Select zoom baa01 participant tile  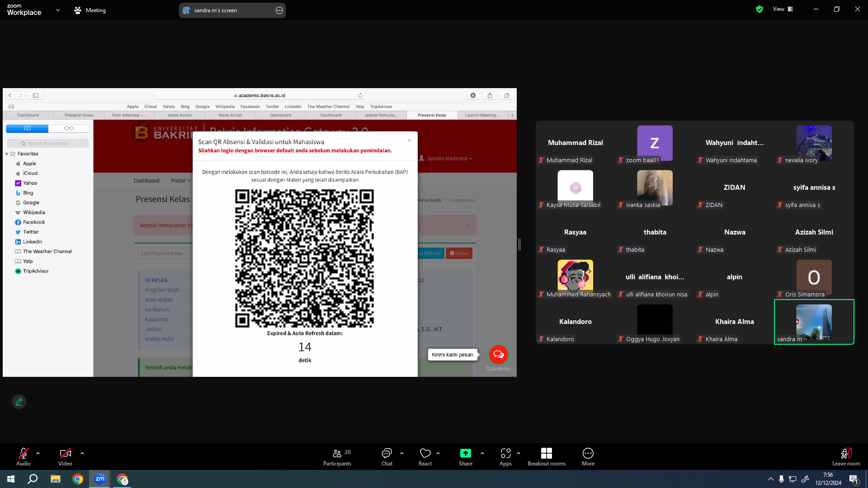[x=655, y=144]
